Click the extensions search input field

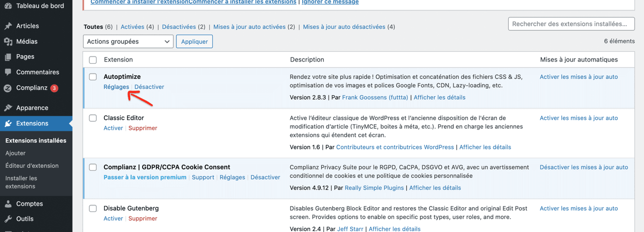click(571, 24)
